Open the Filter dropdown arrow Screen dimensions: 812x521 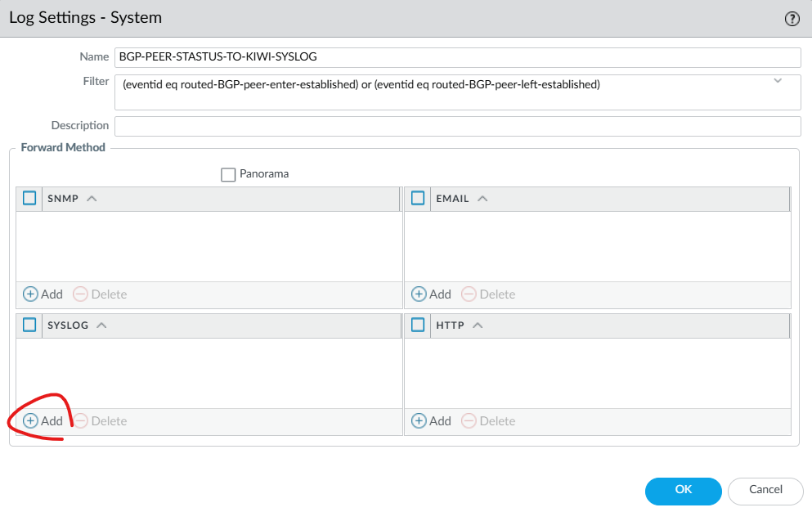coord(778,81)
